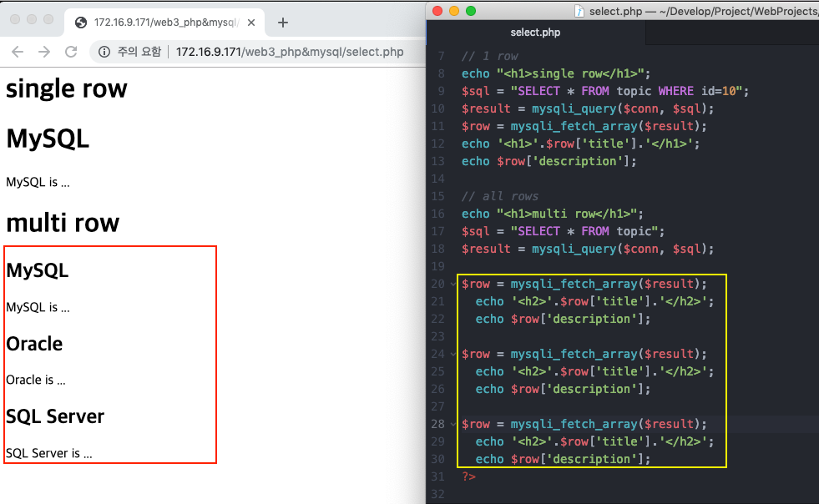Collapse code fold arrow at line 28
Image resolution: width=819 pixels, height=504 pixels.
point(452,424)
